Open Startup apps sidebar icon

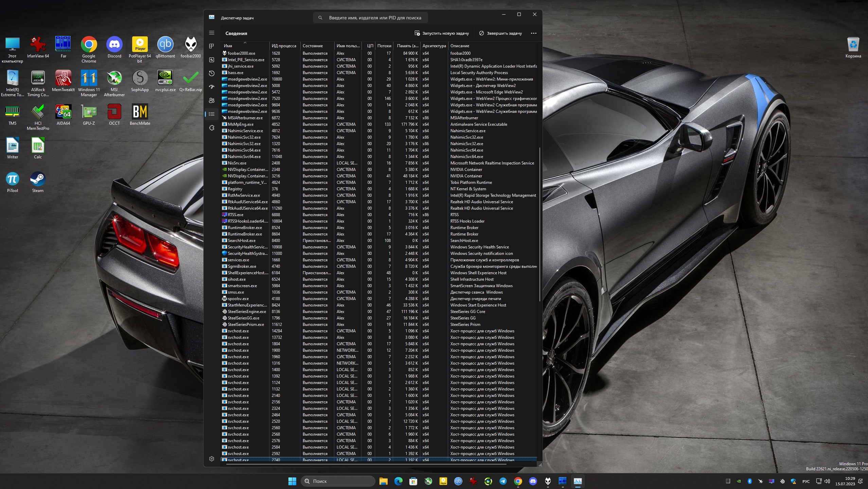coord(211,87)
